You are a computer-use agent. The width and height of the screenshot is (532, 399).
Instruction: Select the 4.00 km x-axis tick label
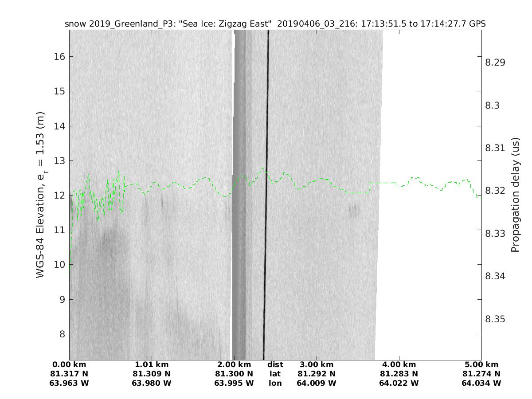point(399,364)
